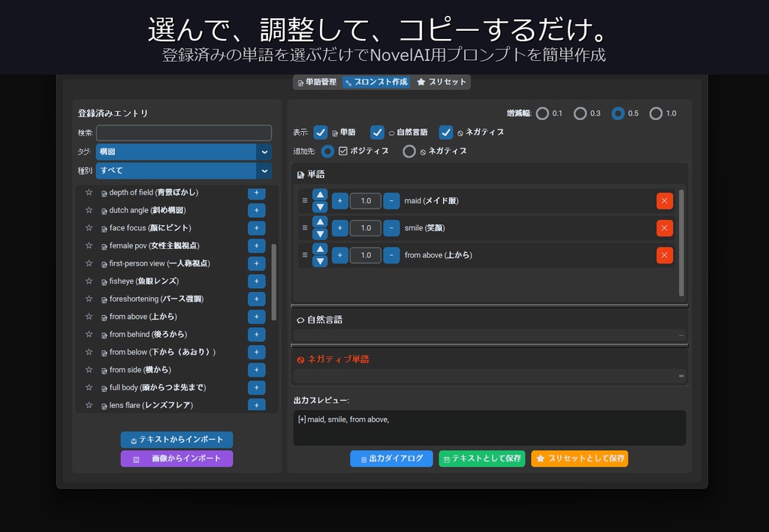Add fisheye (魚眼レンズ) using its plus icon
769x532 pixels.
click(256, 281)
